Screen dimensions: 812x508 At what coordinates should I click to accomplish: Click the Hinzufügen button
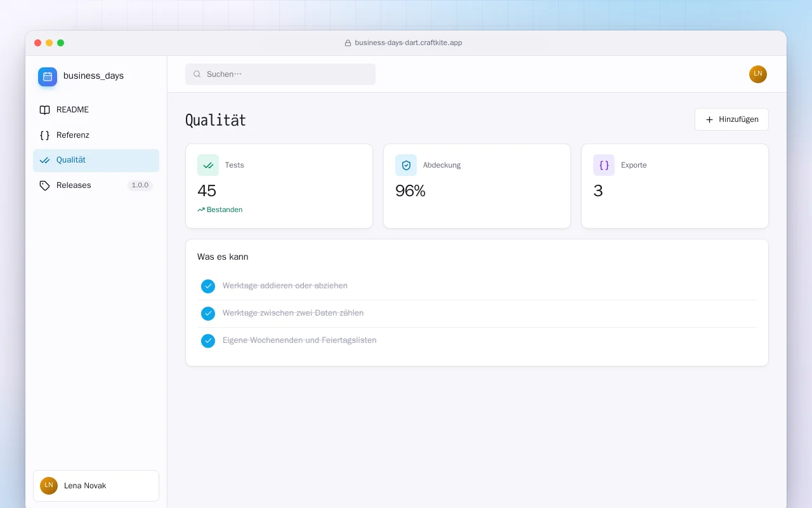[x=731, y=119]
